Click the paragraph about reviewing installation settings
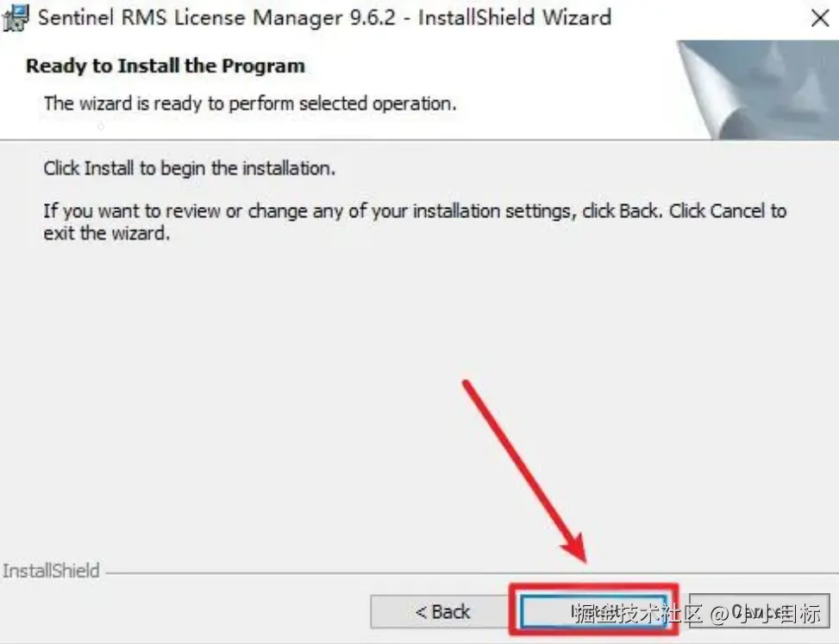The image size is (839, 644). click(x=415, y=222)
